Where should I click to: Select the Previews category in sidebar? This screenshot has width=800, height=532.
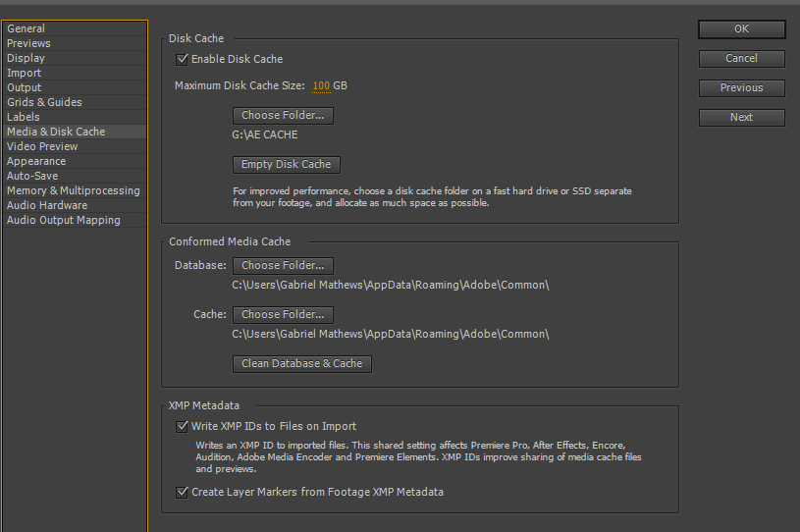(x=28, y=44)
